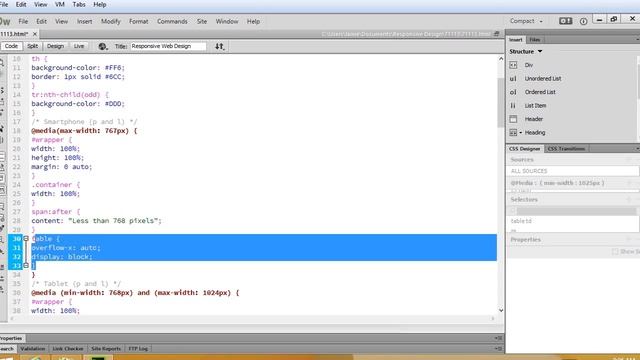Open the FTP Log tab

tap(138, 349)
